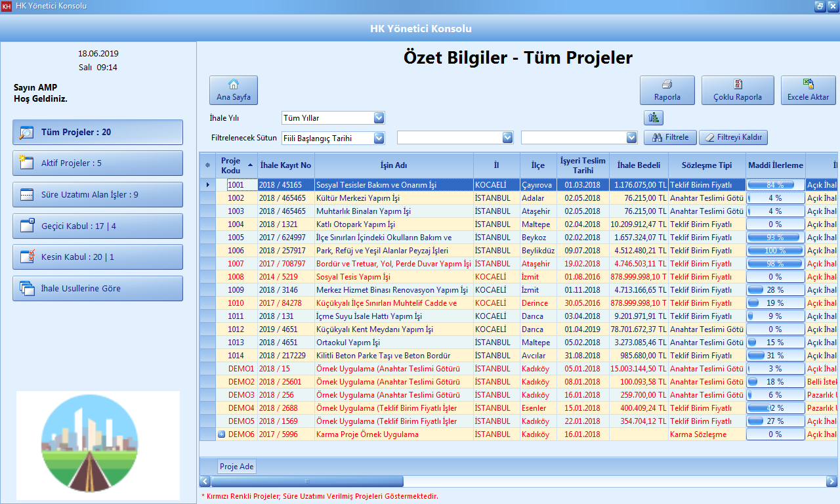Remove filter using Filtreyi Kaldır button
Screen dimensions: 840x504
click(732, 138)
